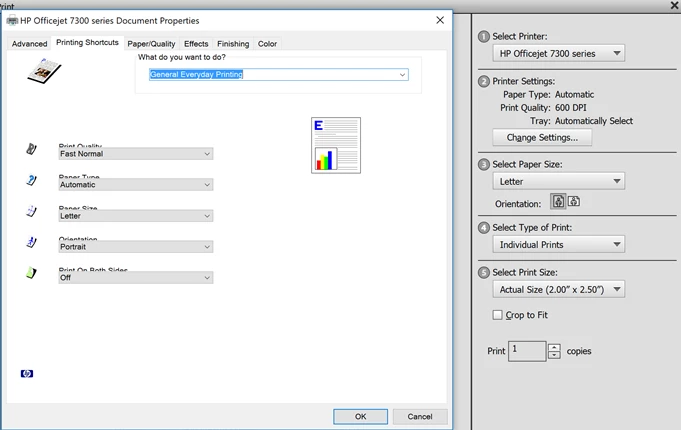Open the Portrait orientation dropdown
681x430 pixels.
[136, 247]
